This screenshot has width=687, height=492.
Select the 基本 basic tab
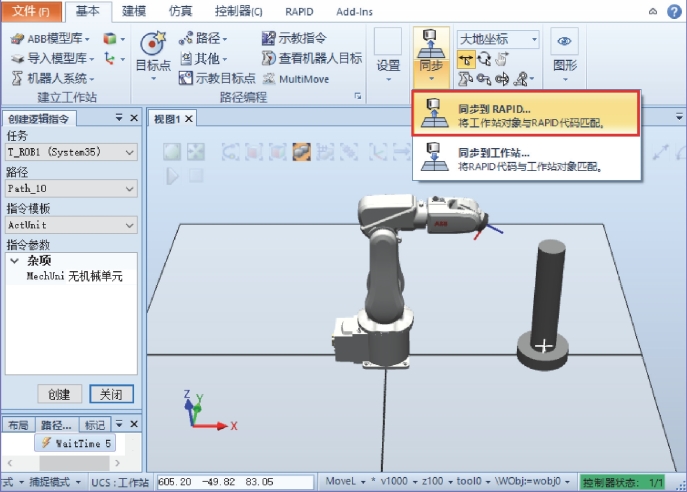pos(88,11)
